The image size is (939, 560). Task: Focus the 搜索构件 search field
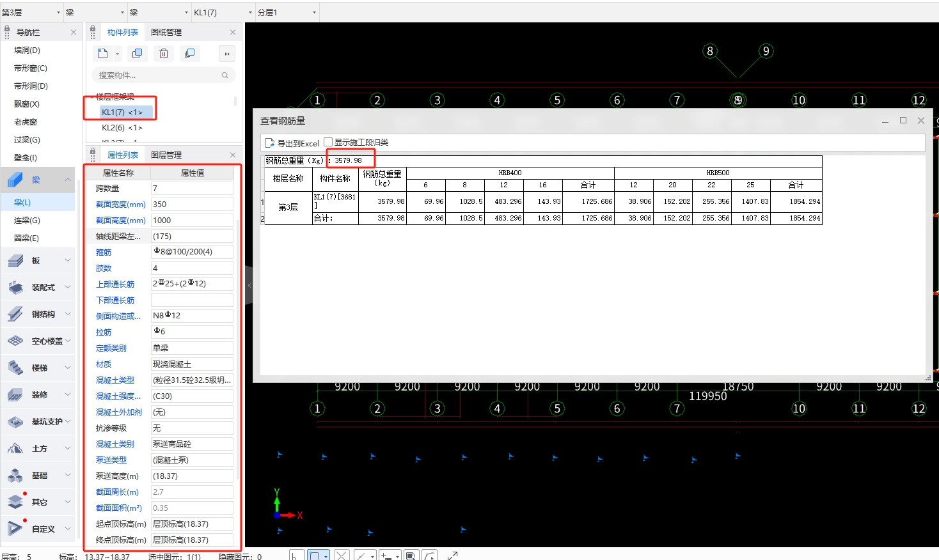(x=163, y=75)
